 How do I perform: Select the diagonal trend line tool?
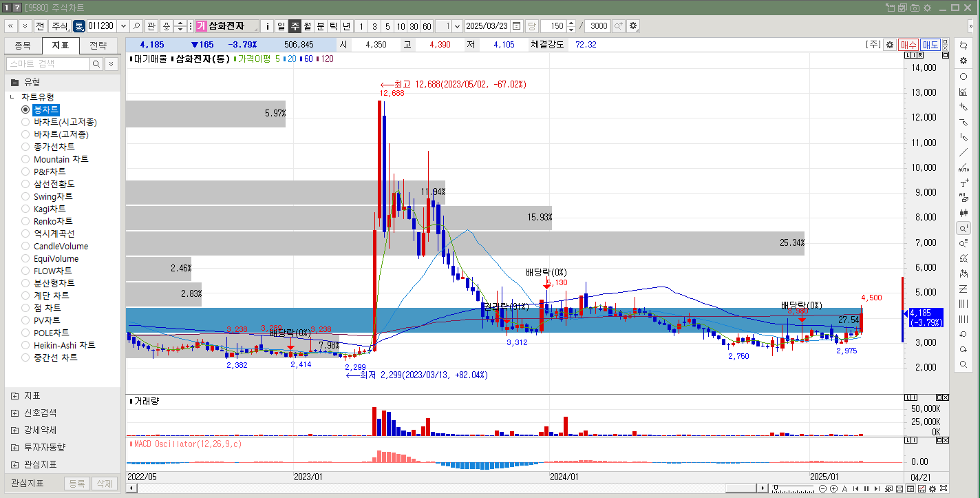click(x=963, y=152)
